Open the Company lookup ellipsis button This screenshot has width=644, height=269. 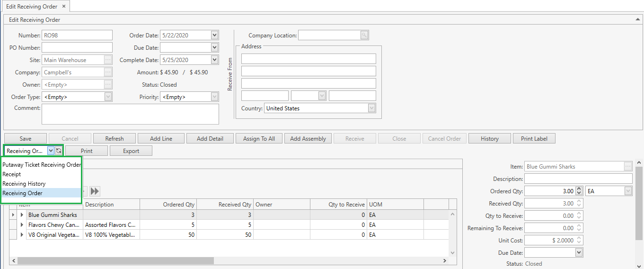click(108, 72)
